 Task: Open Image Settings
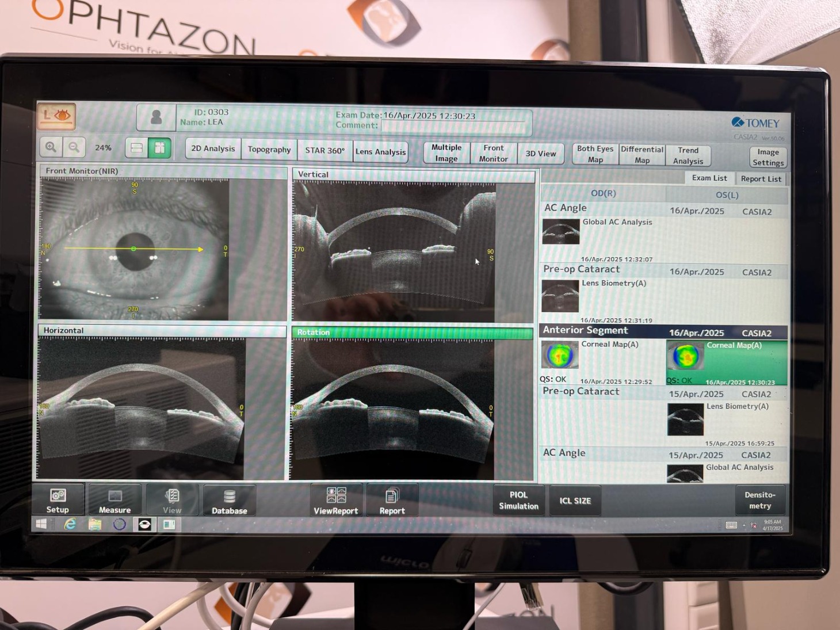point(768,157)
